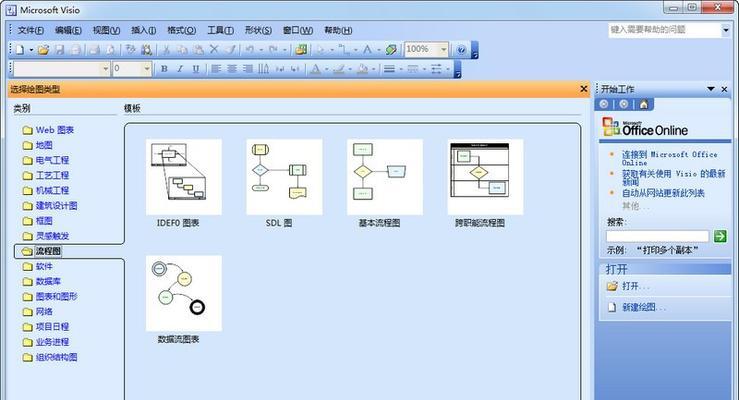This screenshot has width=739, height=400.
Task: Expand the Fill Color dropdown arrow
Action: click(x=373, y=69)
